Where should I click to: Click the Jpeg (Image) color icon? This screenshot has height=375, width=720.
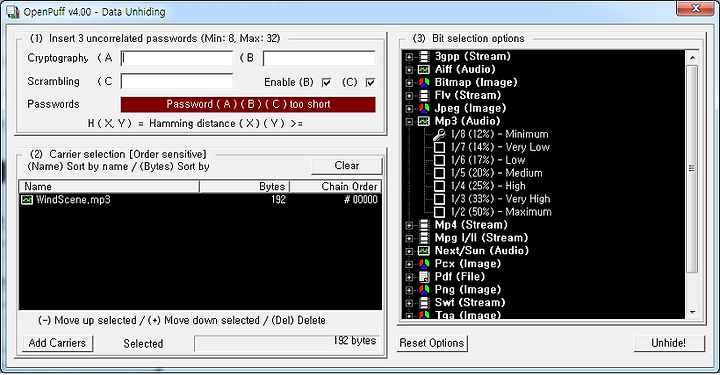424,108
